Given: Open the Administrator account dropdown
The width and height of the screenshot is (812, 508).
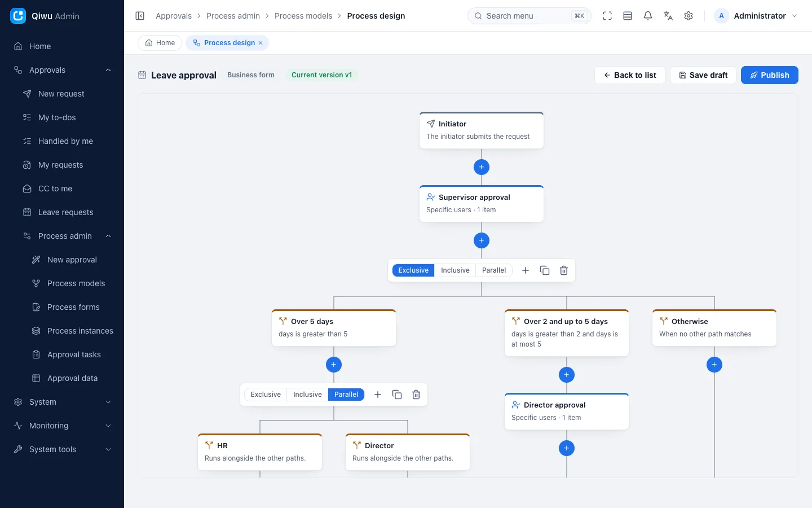Looking at the screenshot, I should click(x=756, y=16).
